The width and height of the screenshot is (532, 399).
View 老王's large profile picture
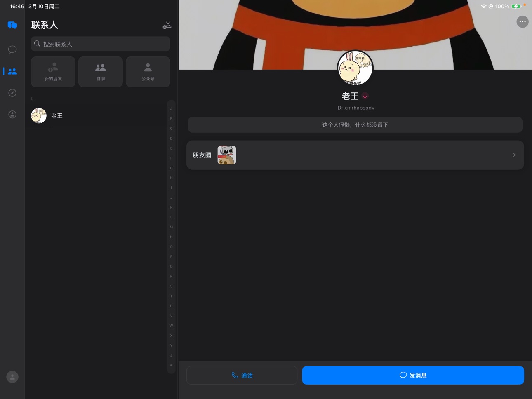point(355,68)
